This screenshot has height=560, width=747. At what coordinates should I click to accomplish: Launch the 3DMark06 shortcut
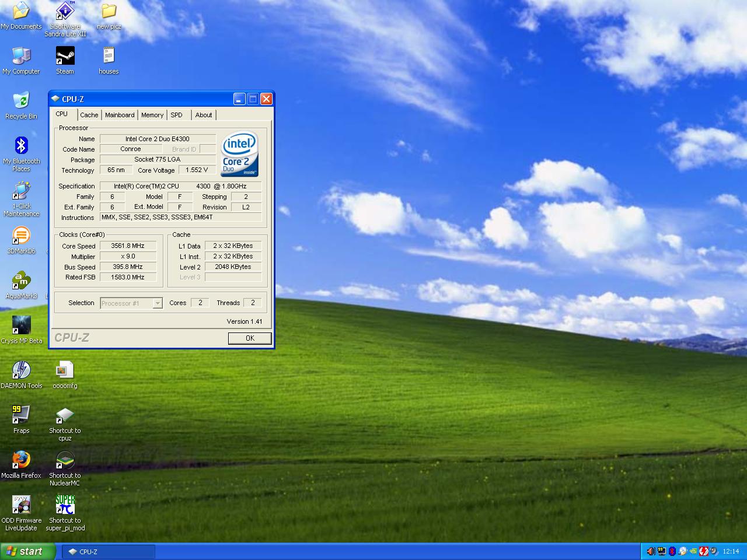coord(21,240)
